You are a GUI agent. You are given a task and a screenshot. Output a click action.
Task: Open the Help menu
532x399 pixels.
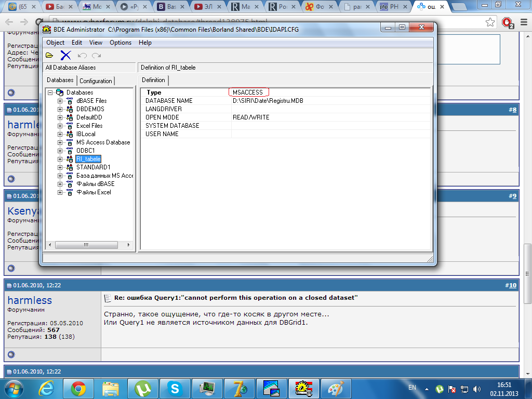tap(145, 43)
